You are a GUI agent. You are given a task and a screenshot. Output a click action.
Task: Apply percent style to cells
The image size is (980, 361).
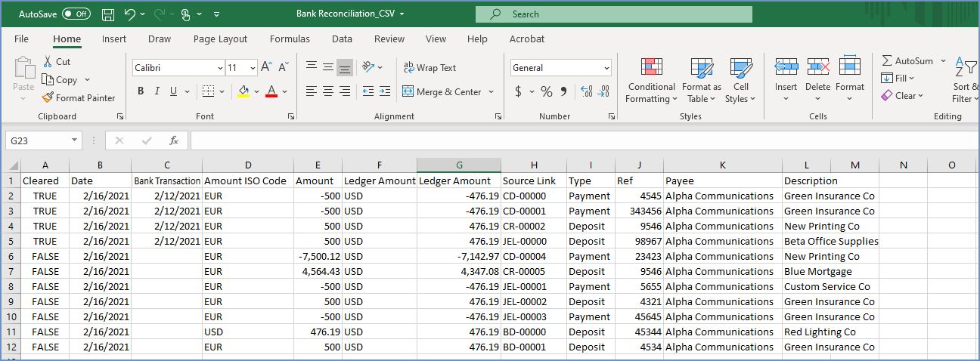(546, 91)
